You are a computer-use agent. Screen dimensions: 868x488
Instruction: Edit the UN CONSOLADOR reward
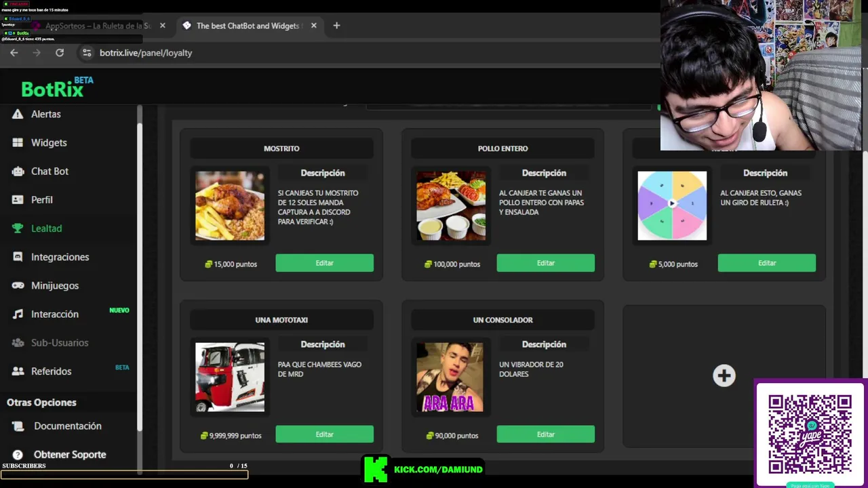tap(545, 434)
